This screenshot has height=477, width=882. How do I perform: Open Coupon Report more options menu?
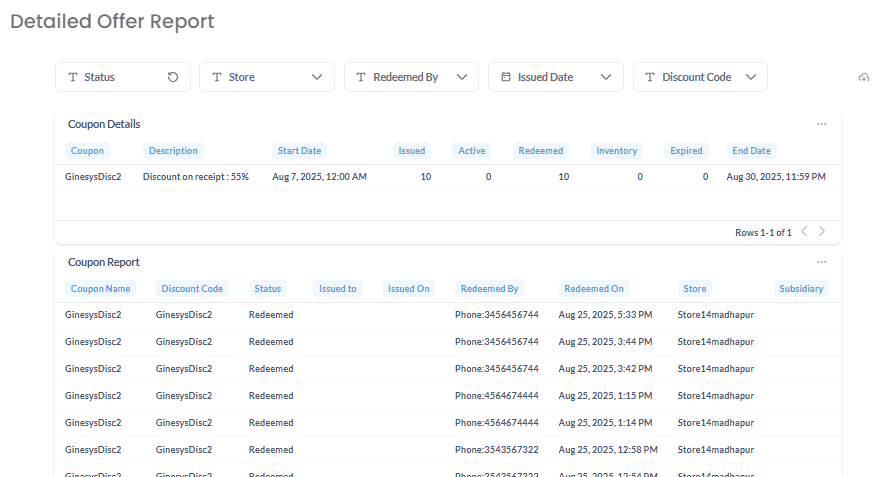point(821,262)
